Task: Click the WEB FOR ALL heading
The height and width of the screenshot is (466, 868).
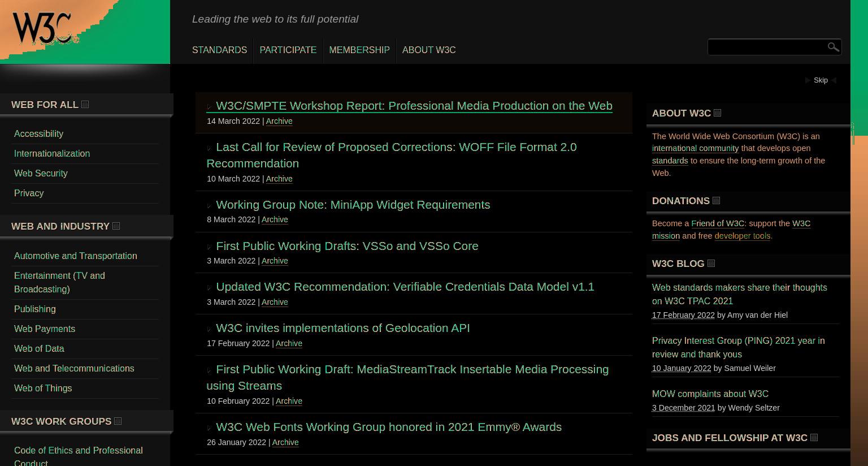Action: pyautogui.click(x=45, y=105)
